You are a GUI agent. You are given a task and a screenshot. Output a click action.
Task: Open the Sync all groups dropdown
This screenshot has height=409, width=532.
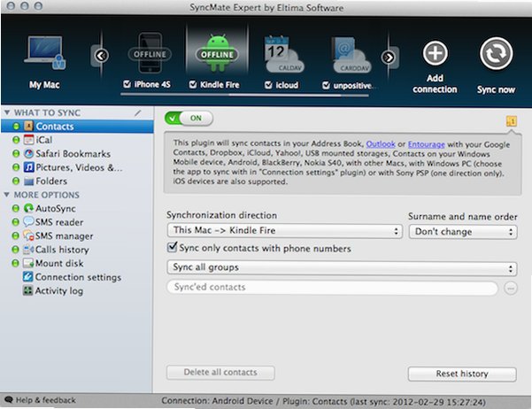point(342,268)
